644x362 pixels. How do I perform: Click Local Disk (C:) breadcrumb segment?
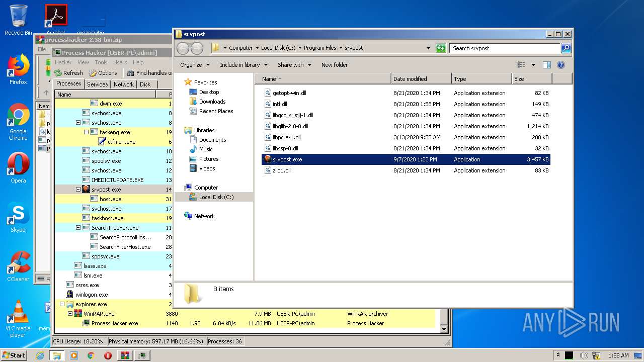coord(278,48)
